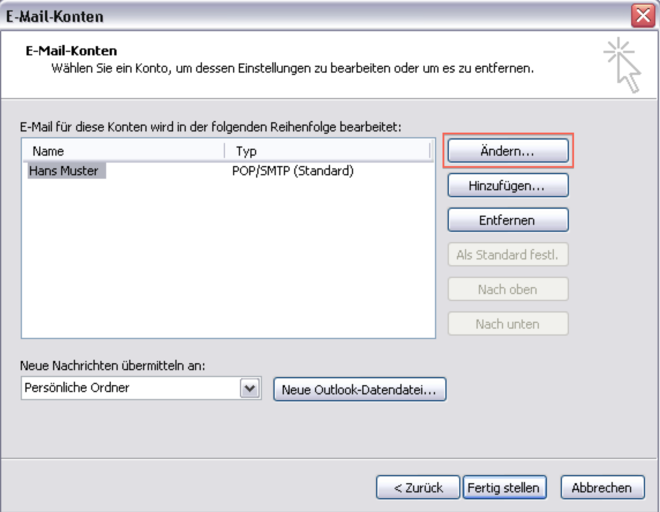This screenshot has width=660, height=512.
Task: Finish the wizard via Fertig stellen
Action: click(505, 488)
